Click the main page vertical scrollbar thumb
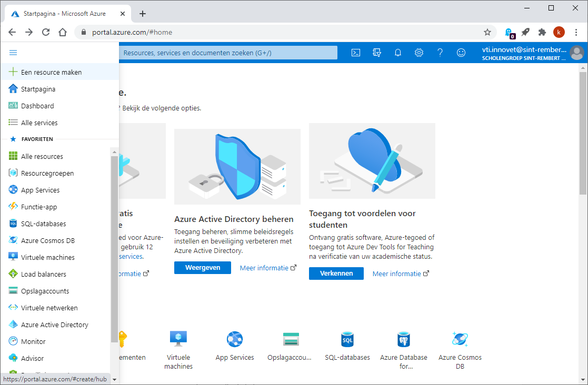Viewport: 588px width, 385px height. [582, 133]
